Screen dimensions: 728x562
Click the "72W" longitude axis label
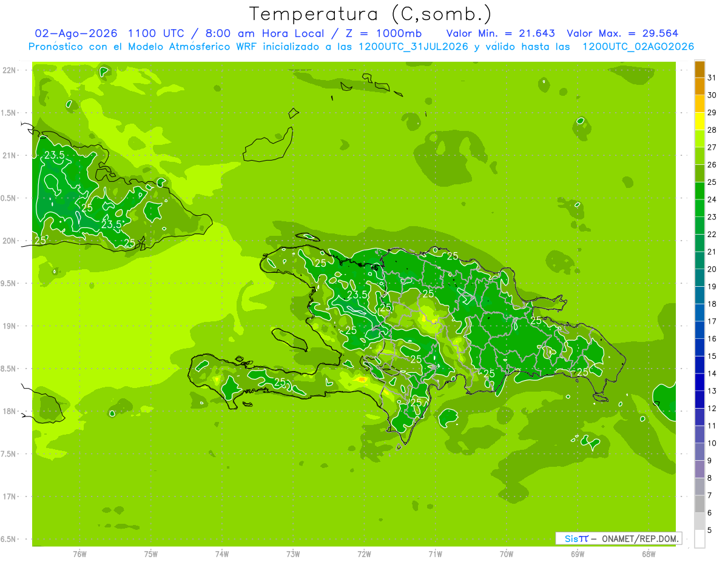pos(364,554)
